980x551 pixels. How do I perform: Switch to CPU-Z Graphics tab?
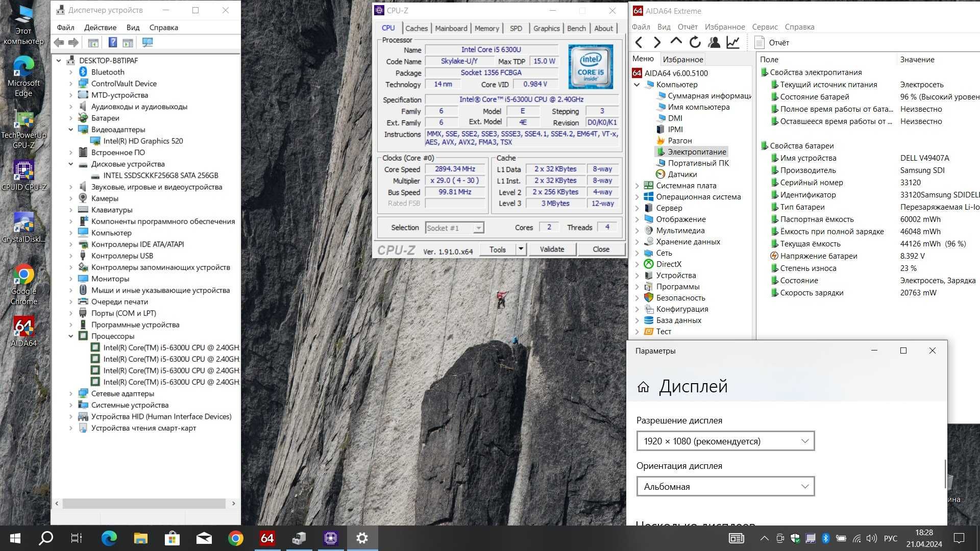click(547, 28)
